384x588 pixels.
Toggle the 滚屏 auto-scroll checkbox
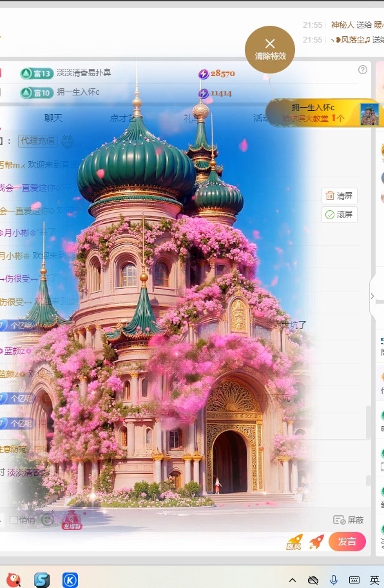pyautogui.click(x=330, y=215)
